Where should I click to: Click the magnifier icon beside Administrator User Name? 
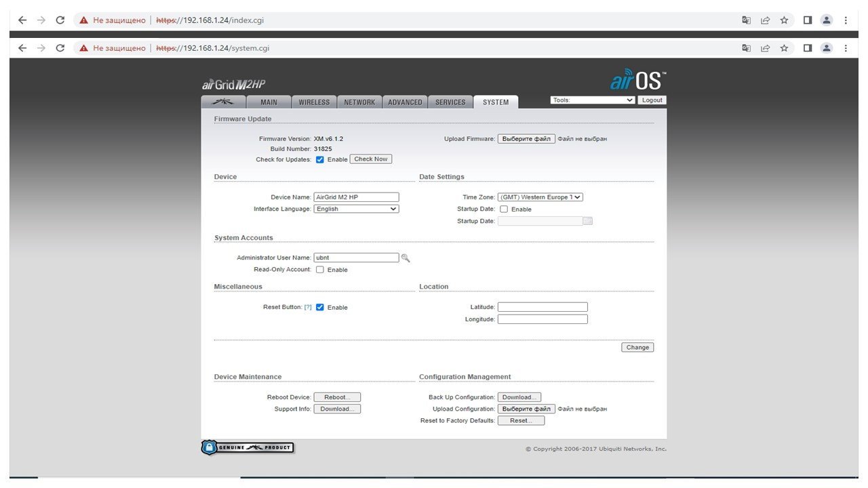pyautogui.click(x=406, y=258)
